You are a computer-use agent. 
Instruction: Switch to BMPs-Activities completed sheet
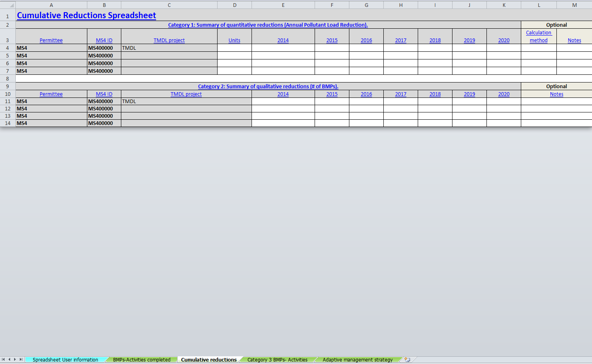tap(142, 360)
